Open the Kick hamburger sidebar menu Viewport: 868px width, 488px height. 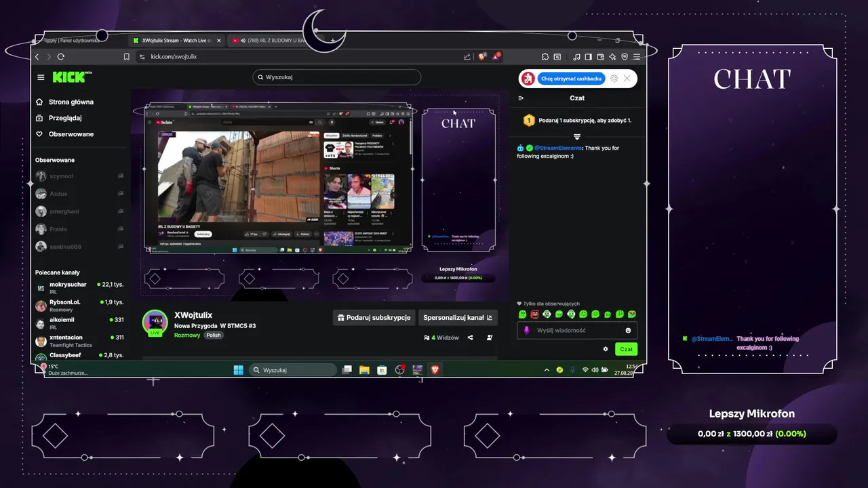pyautogui.click(x=41, y=77)
